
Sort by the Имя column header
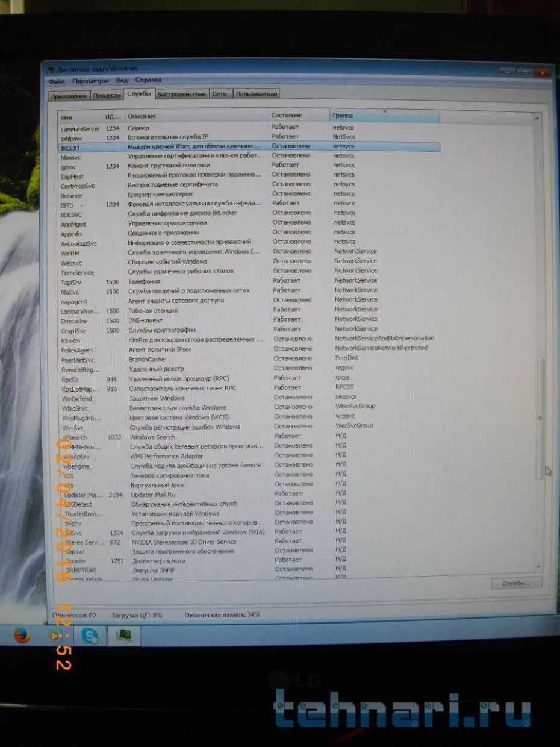click(x=81, y=116)
